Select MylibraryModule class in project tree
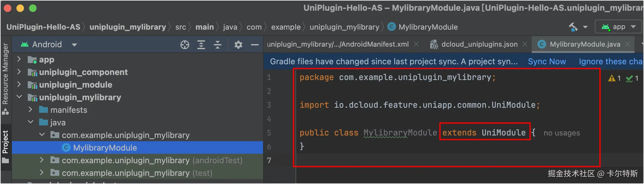Viewport: 644px width, 184px height. point(105,148)
